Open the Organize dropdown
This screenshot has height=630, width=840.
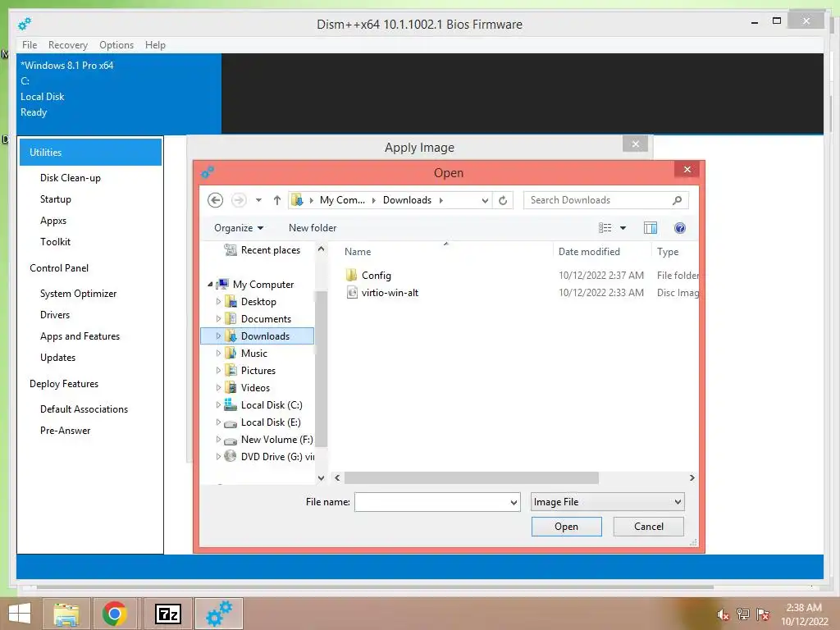[239, 228]
